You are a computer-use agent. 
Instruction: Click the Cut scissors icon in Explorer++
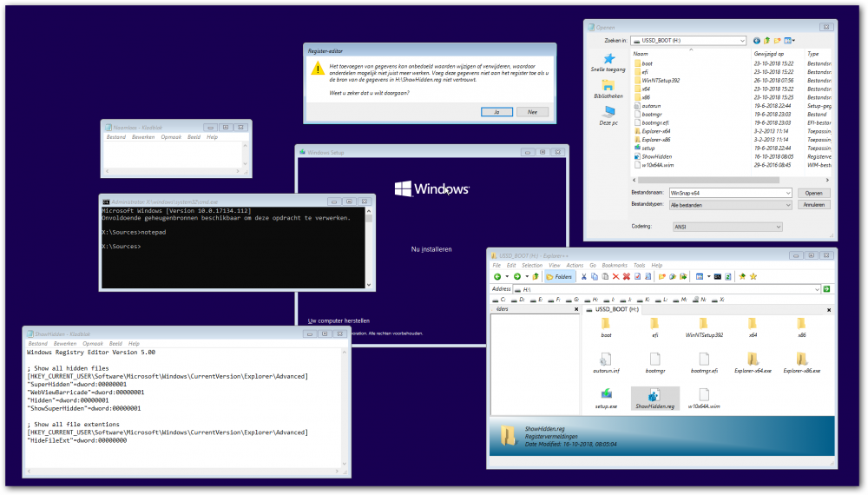tap(583, 276)
